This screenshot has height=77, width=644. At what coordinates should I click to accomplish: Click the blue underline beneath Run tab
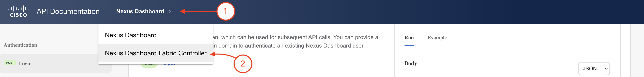pyautogui.click(x=409, y=46)
